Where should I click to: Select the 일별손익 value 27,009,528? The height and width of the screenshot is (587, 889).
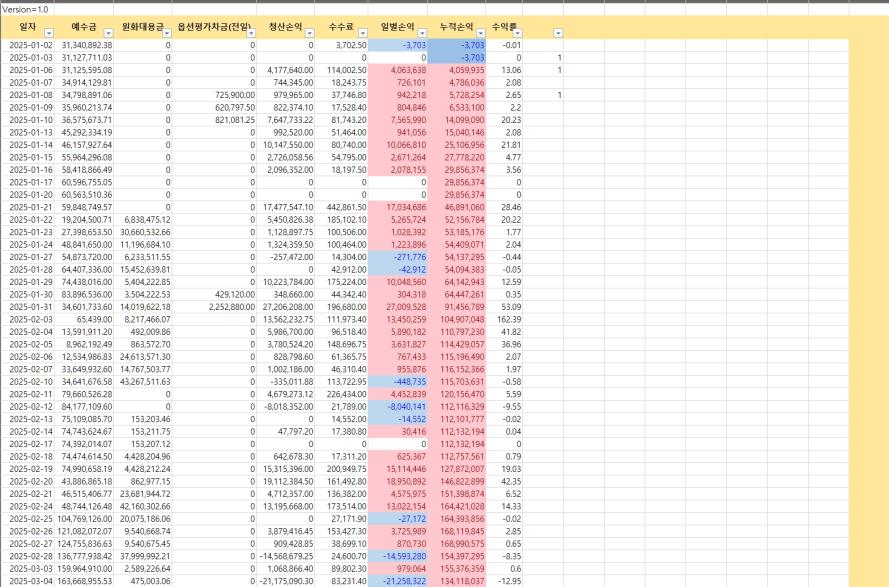coord(397,307)
